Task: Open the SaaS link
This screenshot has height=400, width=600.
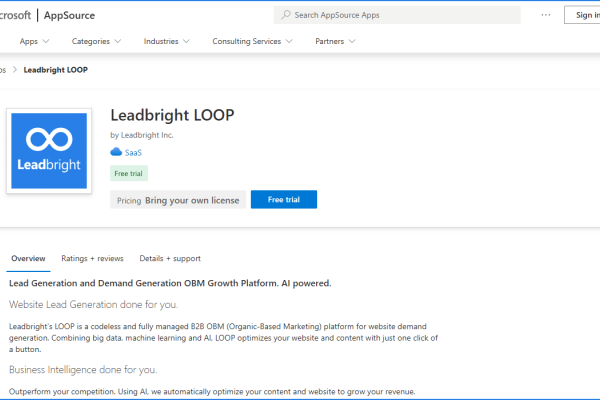Action: [x=133, y=153]
